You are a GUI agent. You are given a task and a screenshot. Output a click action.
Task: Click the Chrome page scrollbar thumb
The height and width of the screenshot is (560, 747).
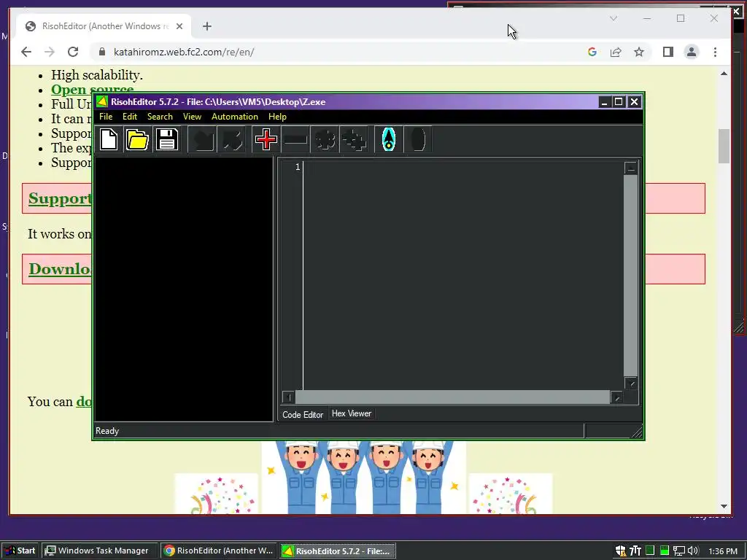(x=724, y=146)
